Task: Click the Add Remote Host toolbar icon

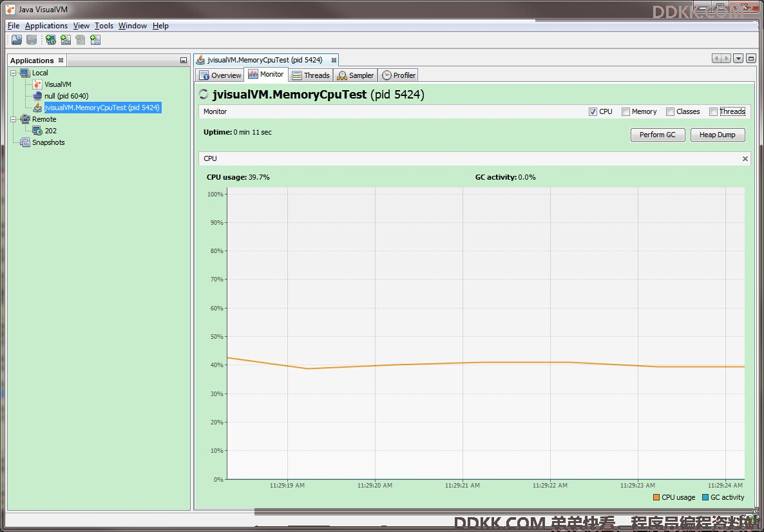Action: 51,40
